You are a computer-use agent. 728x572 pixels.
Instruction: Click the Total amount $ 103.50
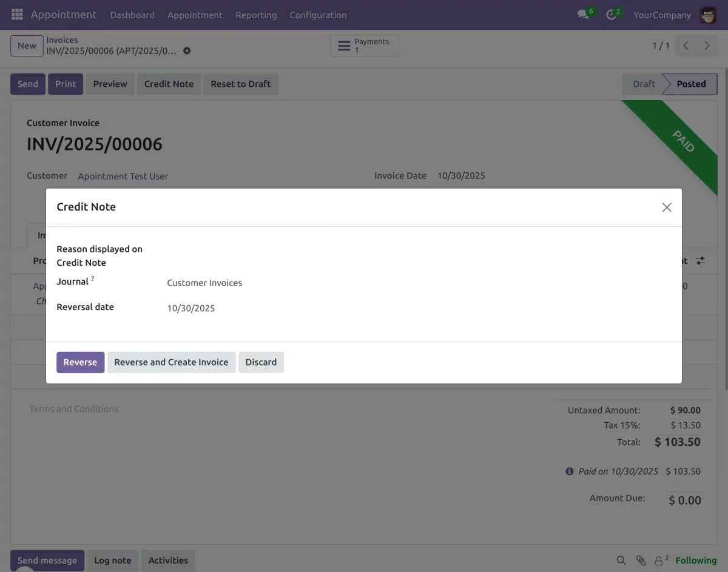(678, 442)
